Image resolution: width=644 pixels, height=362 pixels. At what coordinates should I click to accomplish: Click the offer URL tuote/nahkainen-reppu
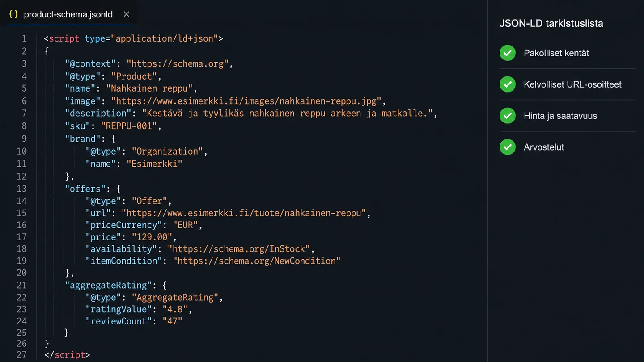[x=244, y=213]
